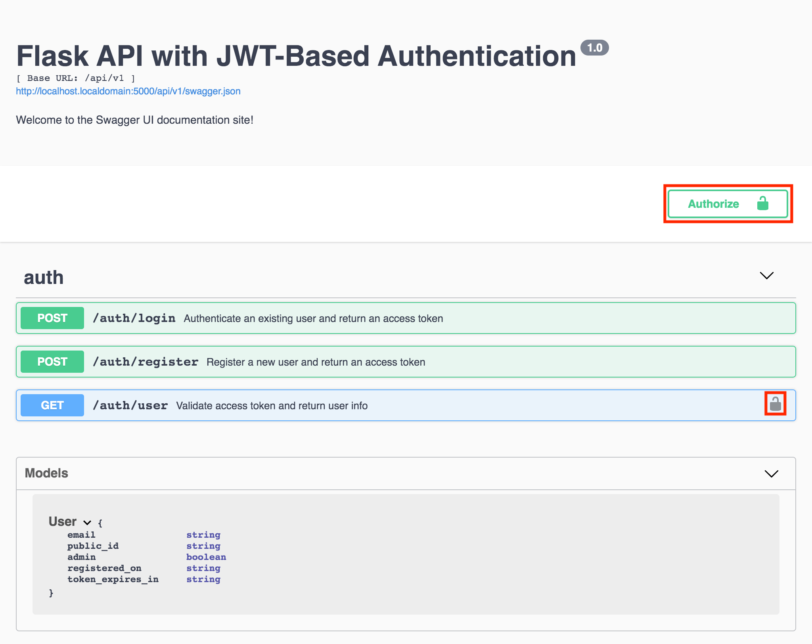
Task: Click the POST badge for /auth/register
Action: (52, 361)
